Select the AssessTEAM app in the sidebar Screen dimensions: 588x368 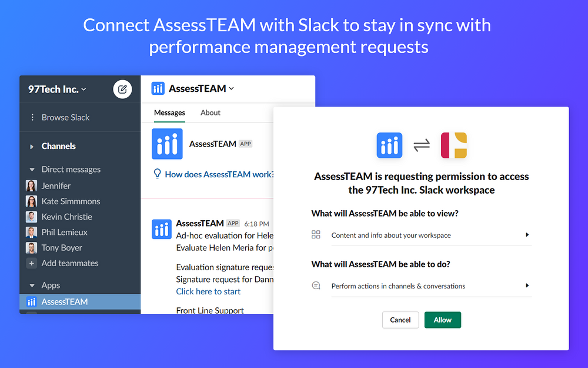[80, 302]
